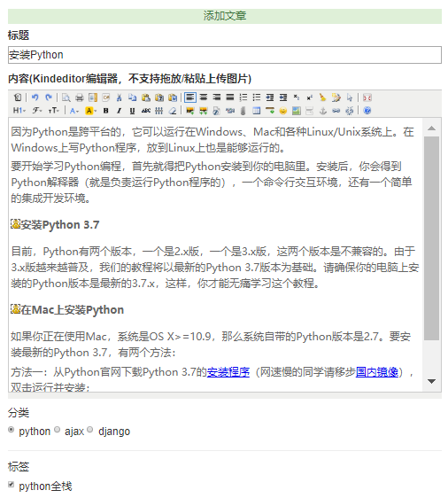This screenshot has height=498, width=448.
Task: Open the 国内镜像 link
Action: coord(376,372)
